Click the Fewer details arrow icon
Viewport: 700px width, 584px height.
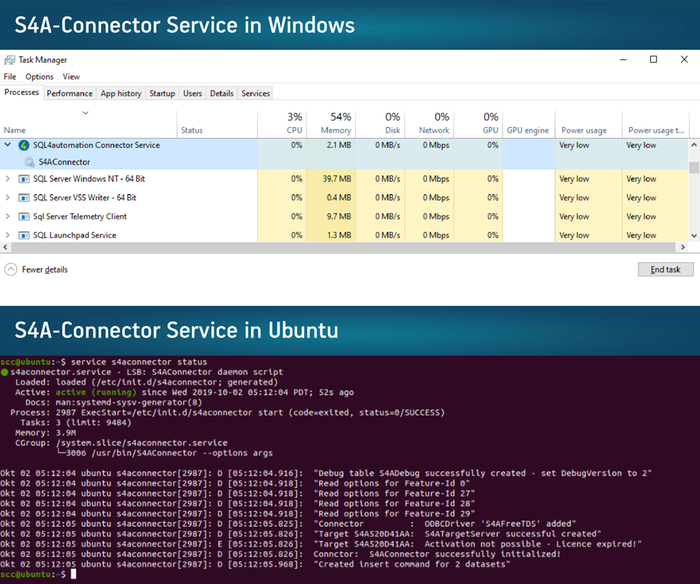pos(11,269)
